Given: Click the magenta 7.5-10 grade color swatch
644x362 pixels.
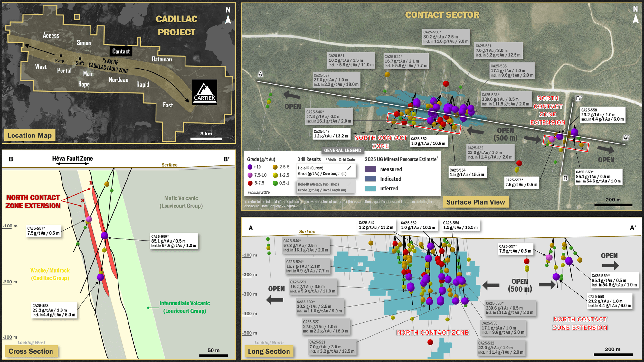Looking at the screenshot, I should (250, 175).
